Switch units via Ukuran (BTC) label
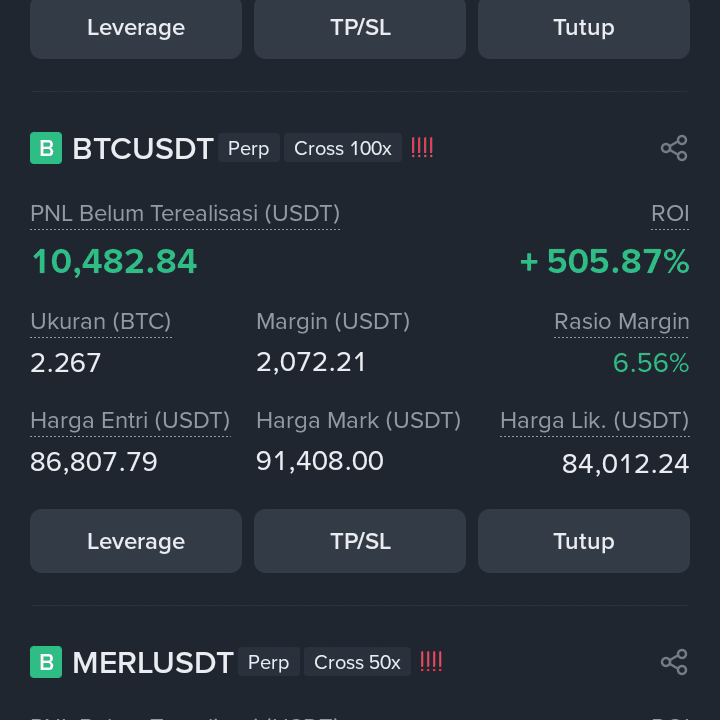This screenshot has height=720, width=720. pyautogui.click(x=101, y=321)
